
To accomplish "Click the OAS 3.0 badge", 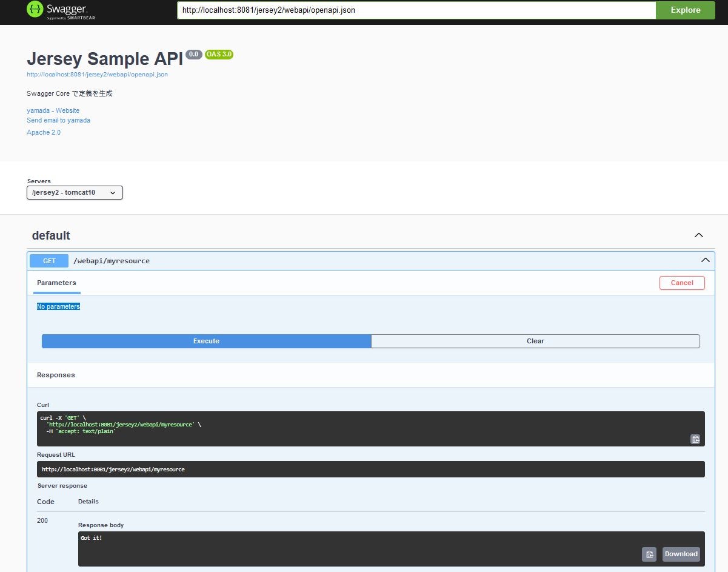I will (x=219, y=54).
